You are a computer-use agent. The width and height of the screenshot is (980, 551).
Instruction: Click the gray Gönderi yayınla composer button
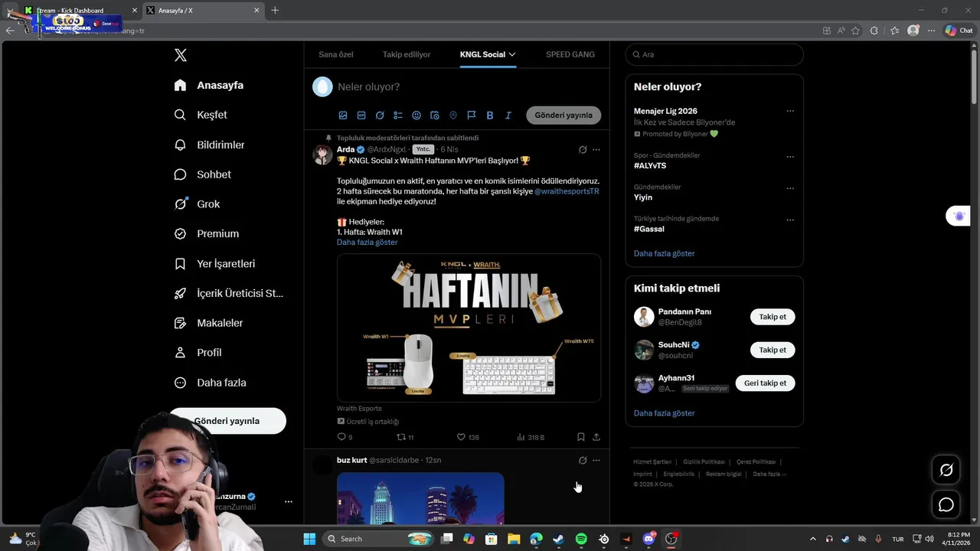[x=563, y=116]
